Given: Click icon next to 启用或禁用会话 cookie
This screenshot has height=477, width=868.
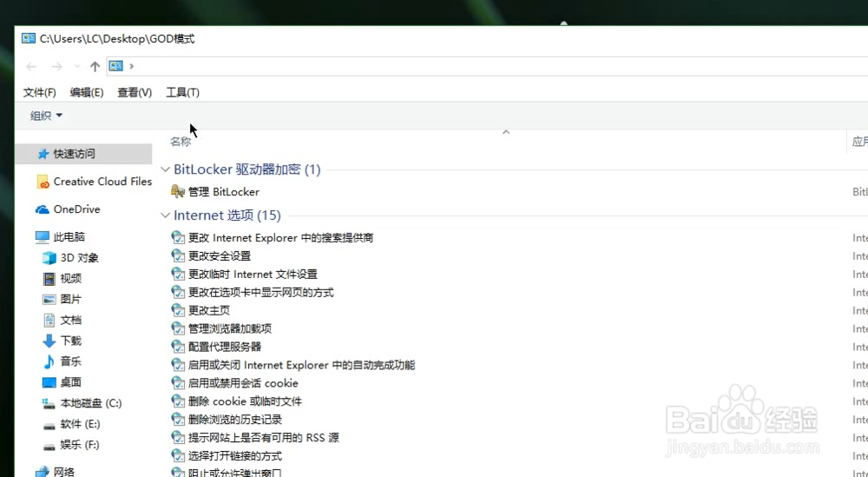Looking at the screenshot, I should click(178, 383).
